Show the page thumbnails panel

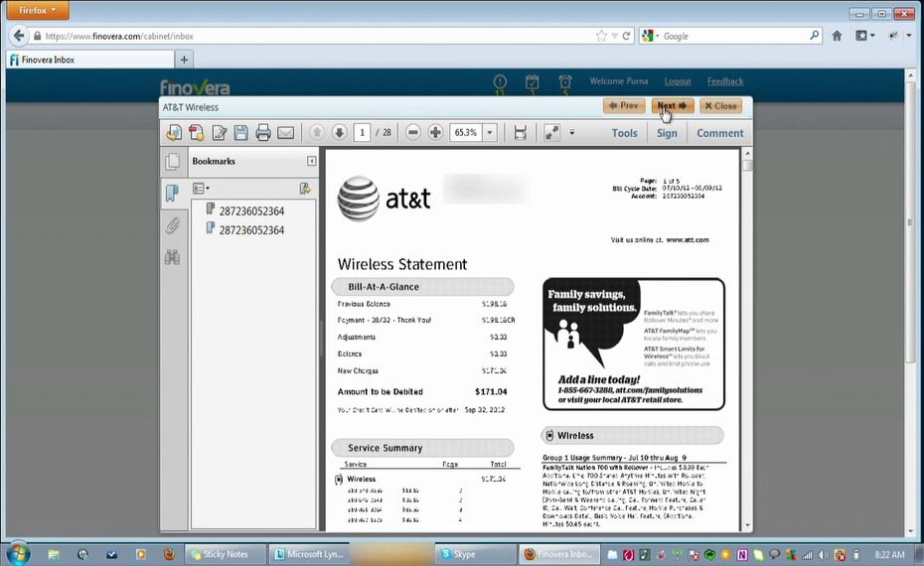(x=173, y=162)
